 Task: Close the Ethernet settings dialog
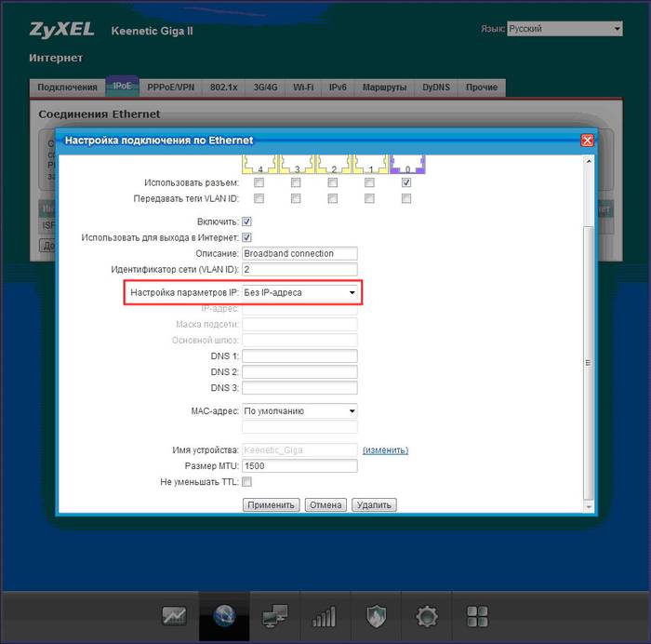(587, 140)
